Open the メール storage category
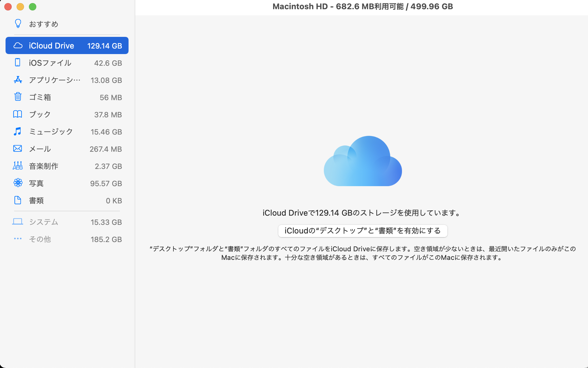The height and width of the screenshot is (368, 588). point(67,149)
